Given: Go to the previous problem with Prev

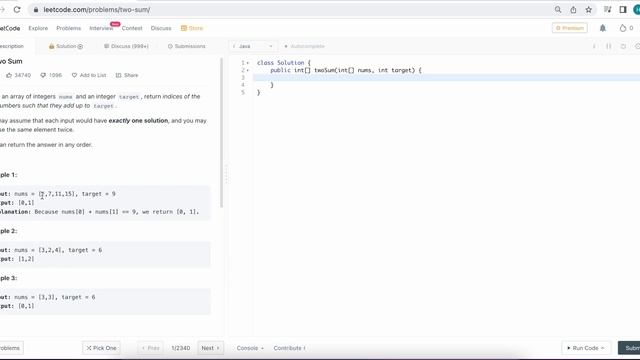Looking at the screenshot, I should [151, 348].
